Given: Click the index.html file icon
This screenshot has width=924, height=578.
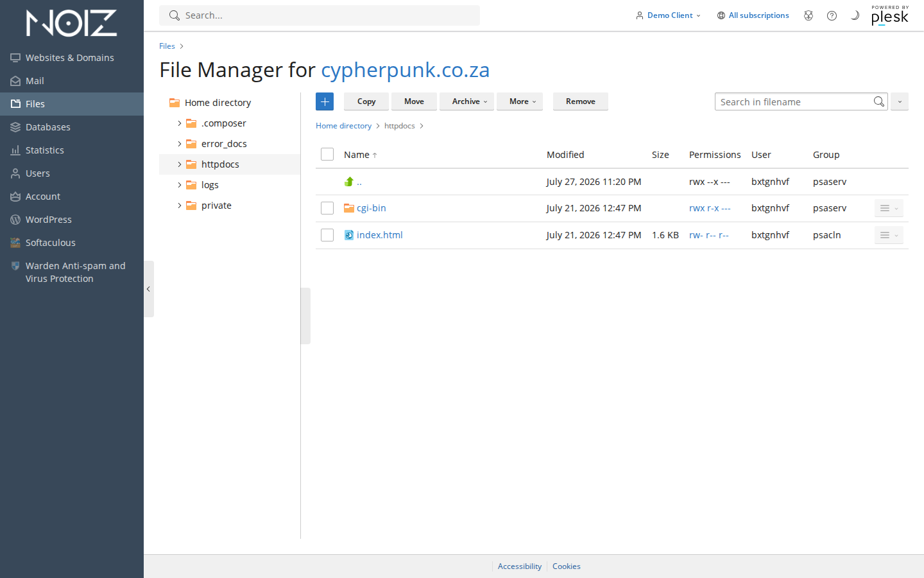Looking at the screenshot, I should click(x=349, y=235).
